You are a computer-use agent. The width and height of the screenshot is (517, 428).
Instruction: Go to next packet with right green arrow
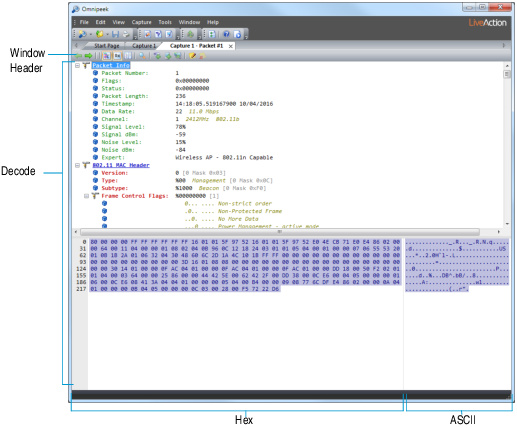(88, 56)
